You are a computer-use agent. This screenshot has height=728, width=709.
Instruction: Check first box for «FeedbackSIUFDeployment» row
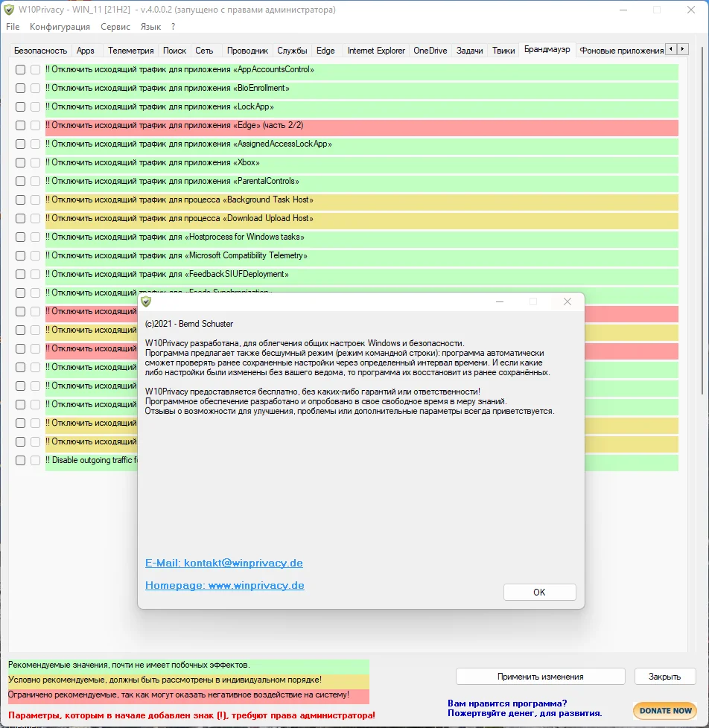(x=20, y=275)
